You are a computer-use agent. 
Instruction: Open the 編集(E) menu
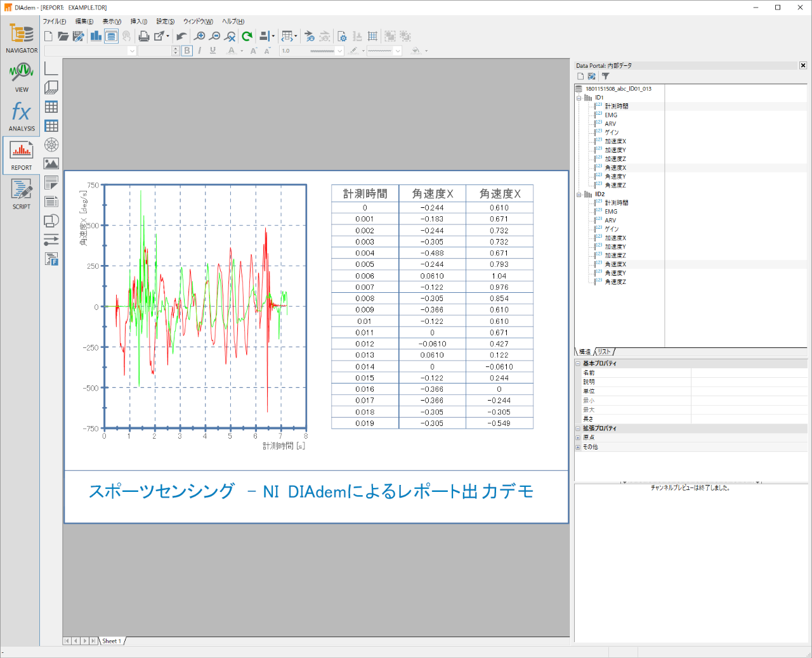[x=84, y=22]
